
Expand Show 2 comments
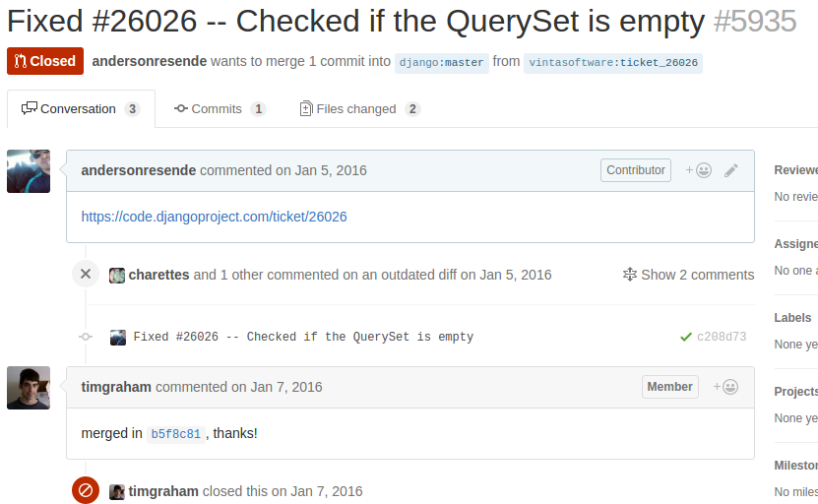[x=689, y=275]
